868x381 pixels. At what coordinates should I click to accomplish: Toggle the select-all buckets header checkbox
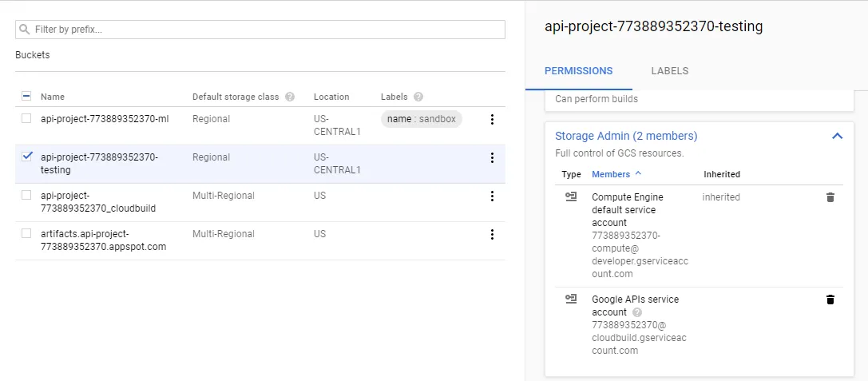pos(26,96)
